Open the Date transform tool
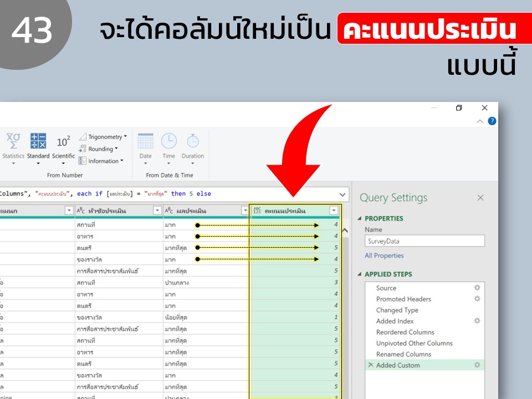Image resolution: width=532 pixels, height=399 pixels. (145, 149)
